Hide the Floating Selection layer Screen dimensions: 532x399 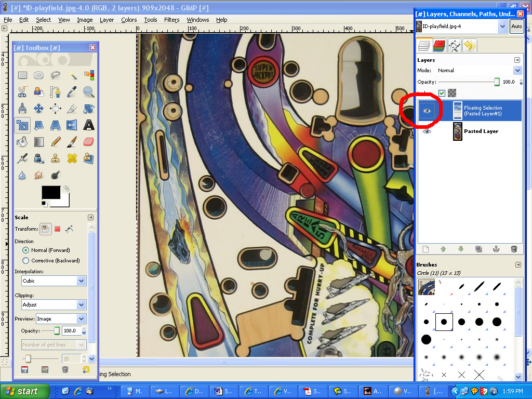click(428, 111)
